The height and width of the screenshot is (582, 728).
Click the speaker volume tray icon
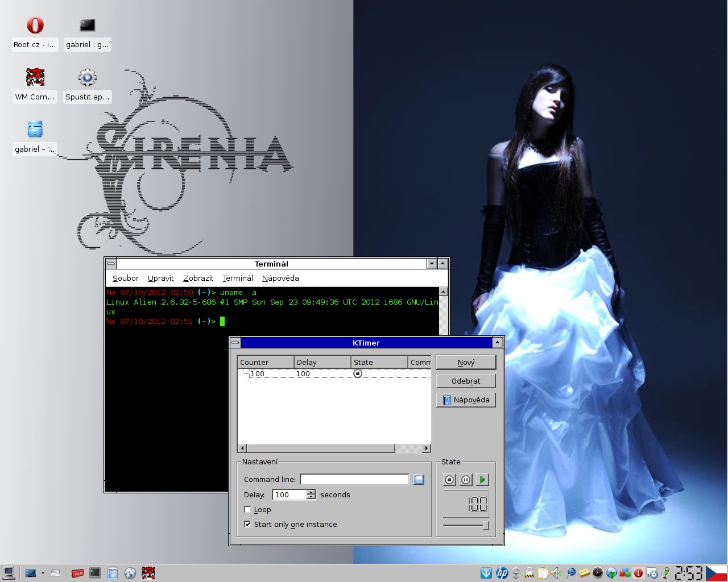pyautogui.click(x=556, y=573)
